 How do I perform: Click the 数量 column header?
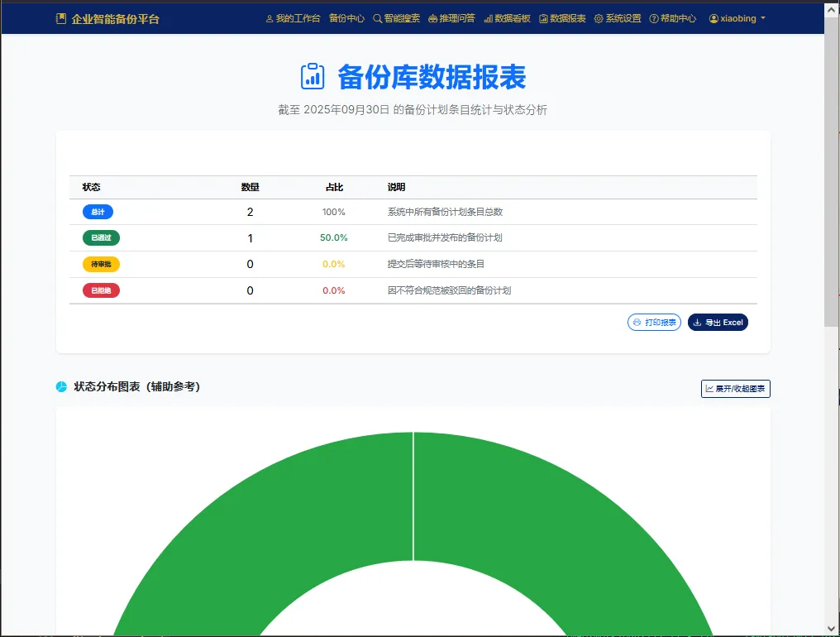(251, 187)
